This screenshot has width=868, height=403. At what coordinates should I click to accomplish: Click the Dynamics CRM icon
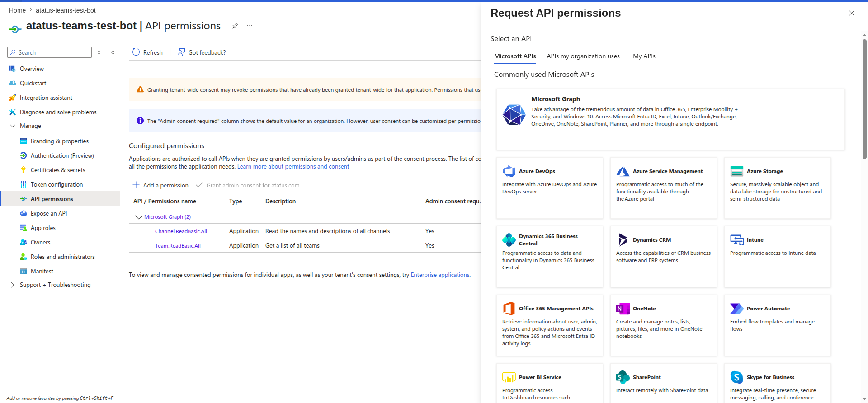(x=623, y=239)
